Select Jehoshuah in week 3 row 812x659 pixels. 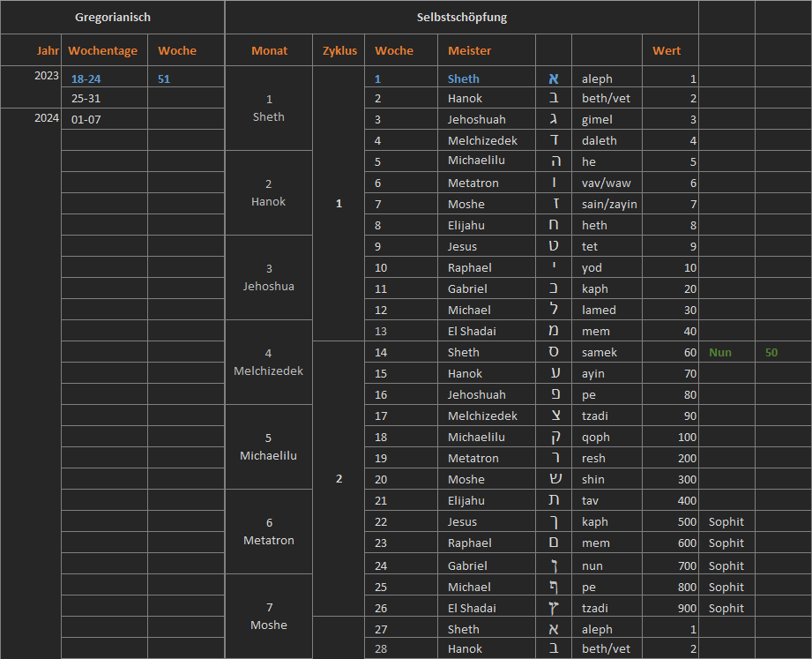(x=487, y=119)
